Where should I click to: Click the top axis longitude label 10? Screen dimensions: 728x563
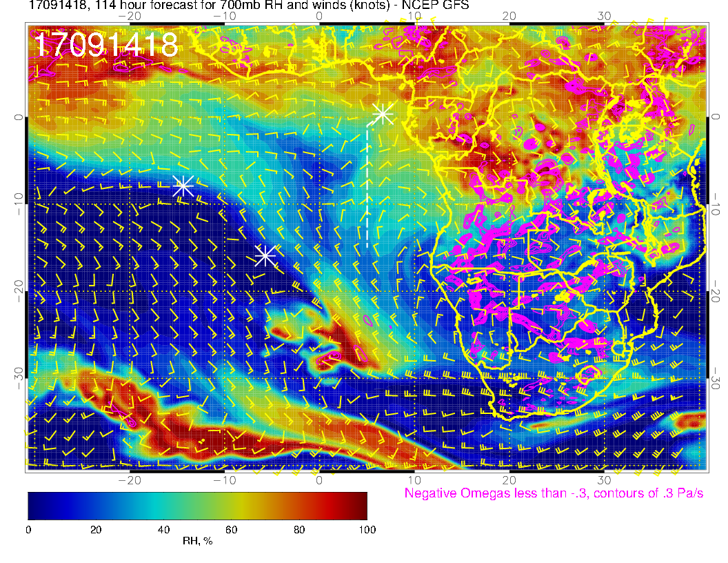click(x=414, y=14)
